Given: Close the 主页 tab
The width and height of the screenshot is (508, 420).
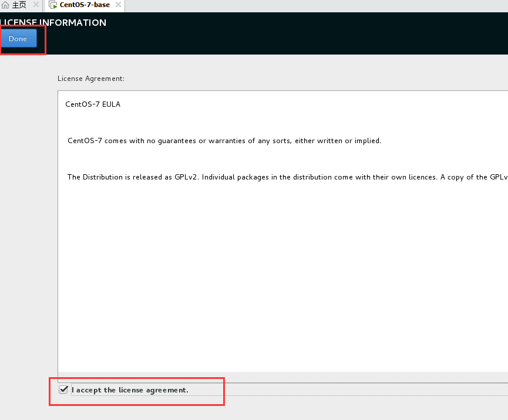Looking at the screenshot, I should 36,5.
